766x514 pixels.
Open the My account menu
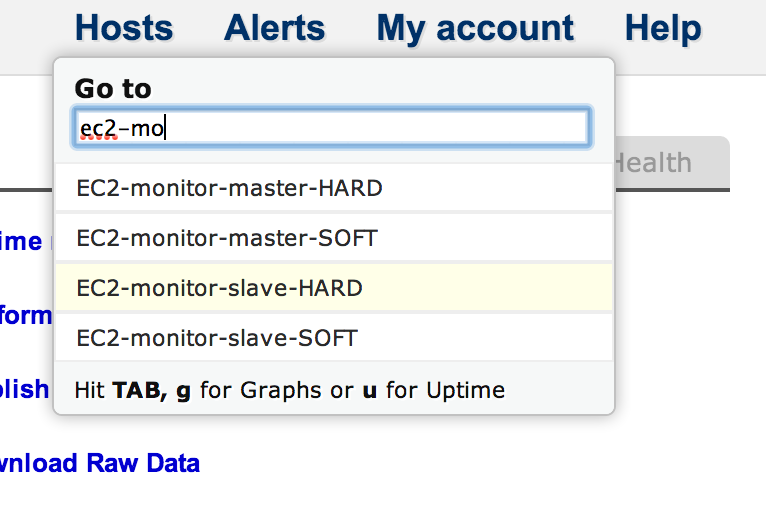tap(475, 29)
